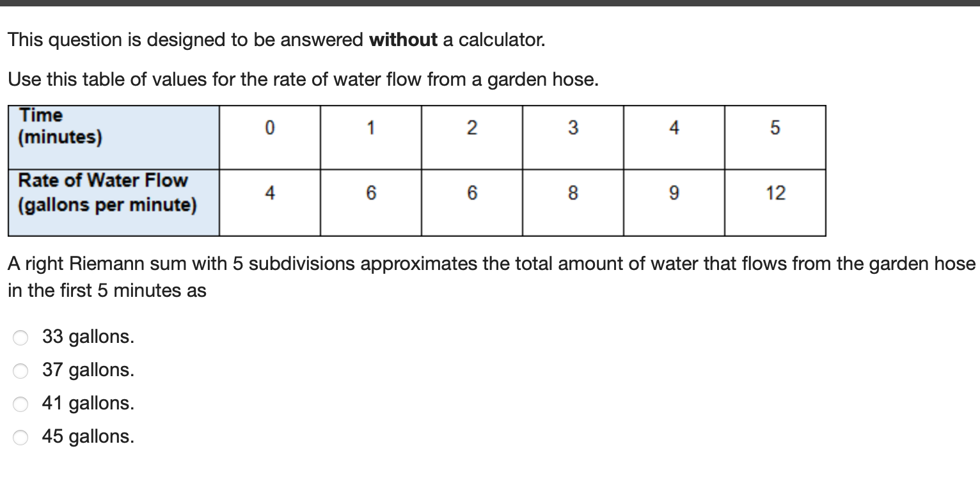Click the answer text 37 gallons
980x499 pixels.
click(87, 370)
